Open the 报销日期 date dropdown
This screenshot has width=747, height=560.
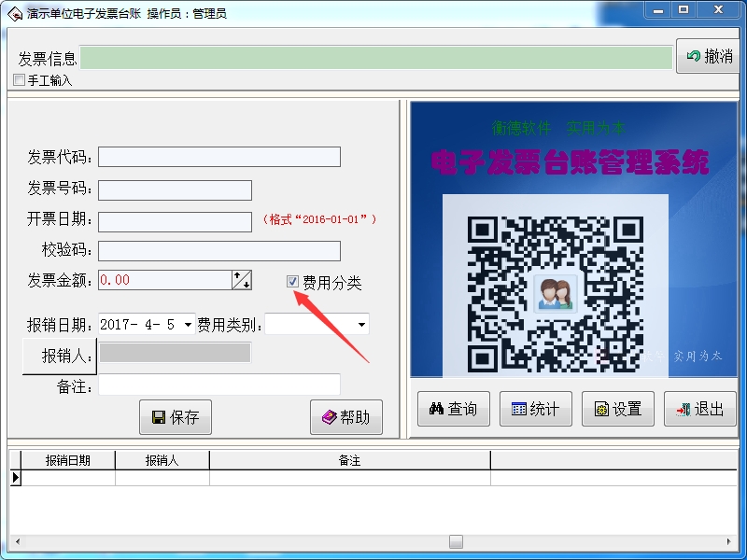189,325
